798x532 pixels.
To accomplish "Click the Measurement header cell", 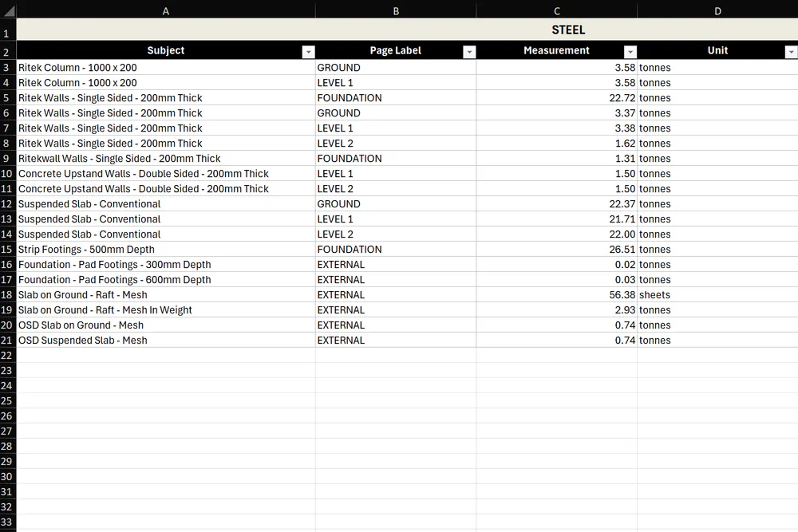I will point(557,50).
